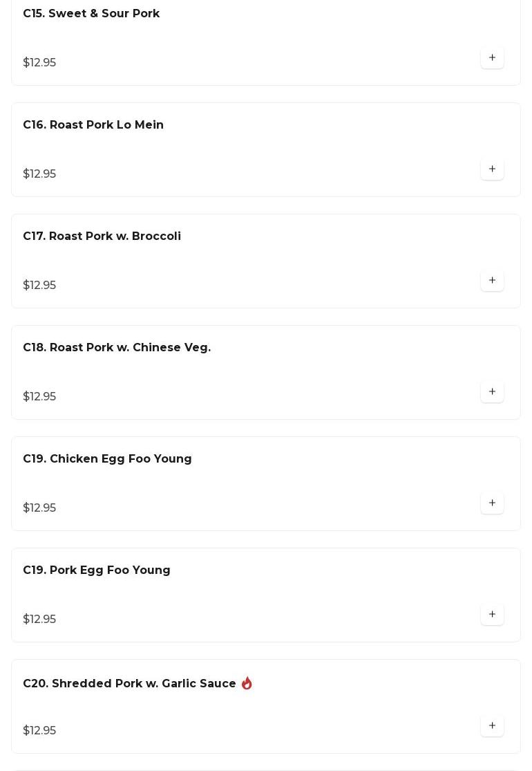Click the price under Roast Pork w. Broccoli
This screenshot has width=532, height=771.
tap(39, 286)
